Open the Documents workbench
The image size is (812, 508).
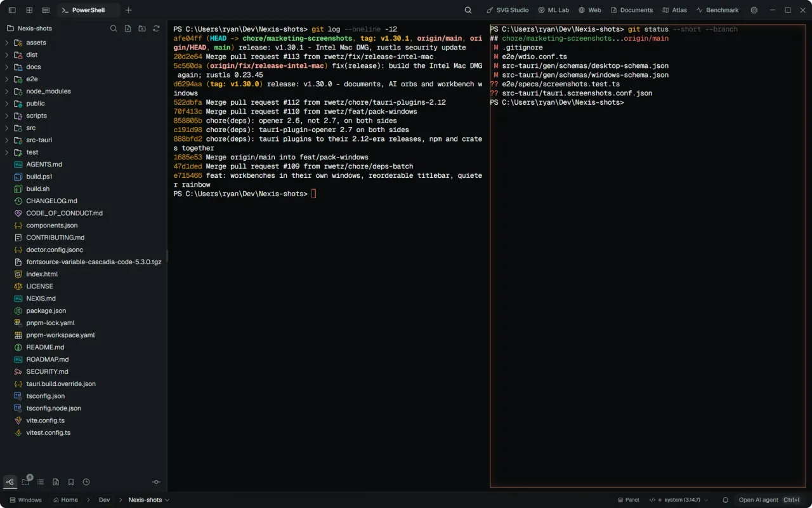[x=632, y=10]
